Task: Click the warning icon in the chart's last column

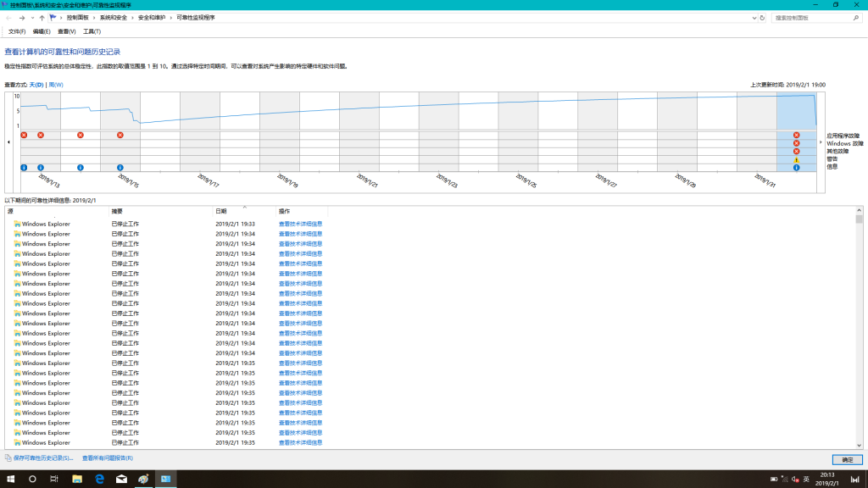Action: (x=796, y=159)
